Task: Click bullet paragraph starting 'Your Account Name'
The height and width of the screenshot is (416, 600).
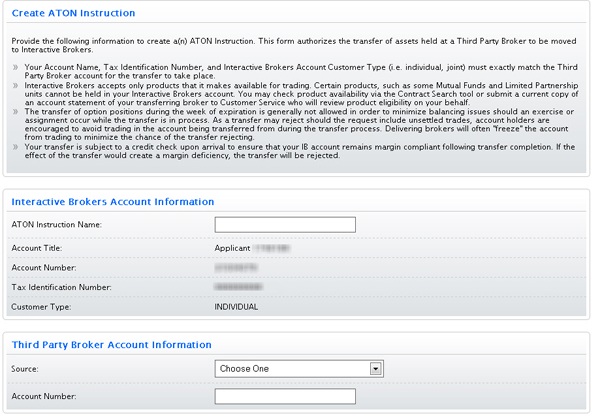Action: (301, 72)
